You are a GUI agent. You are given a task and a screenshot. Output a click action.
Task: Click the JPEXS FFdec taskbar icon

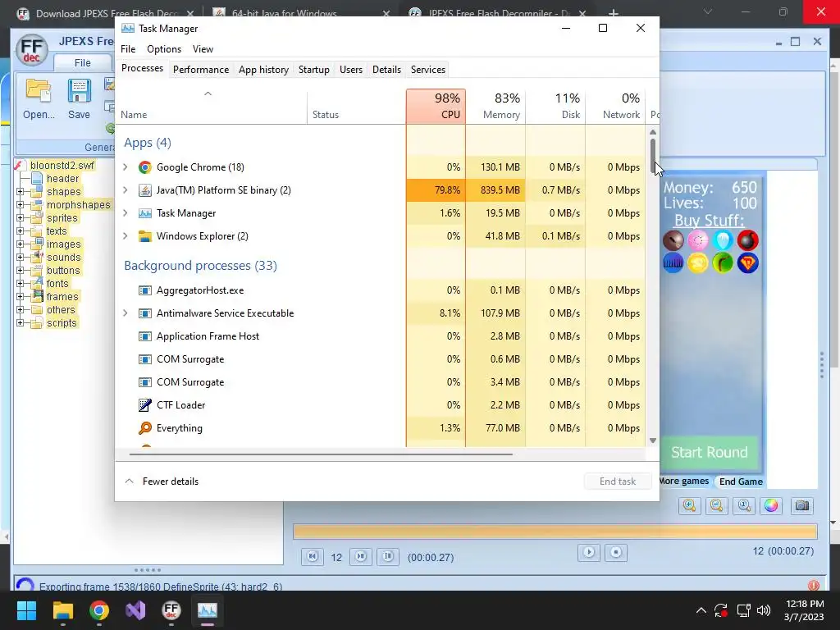click(x=171, y=610)
